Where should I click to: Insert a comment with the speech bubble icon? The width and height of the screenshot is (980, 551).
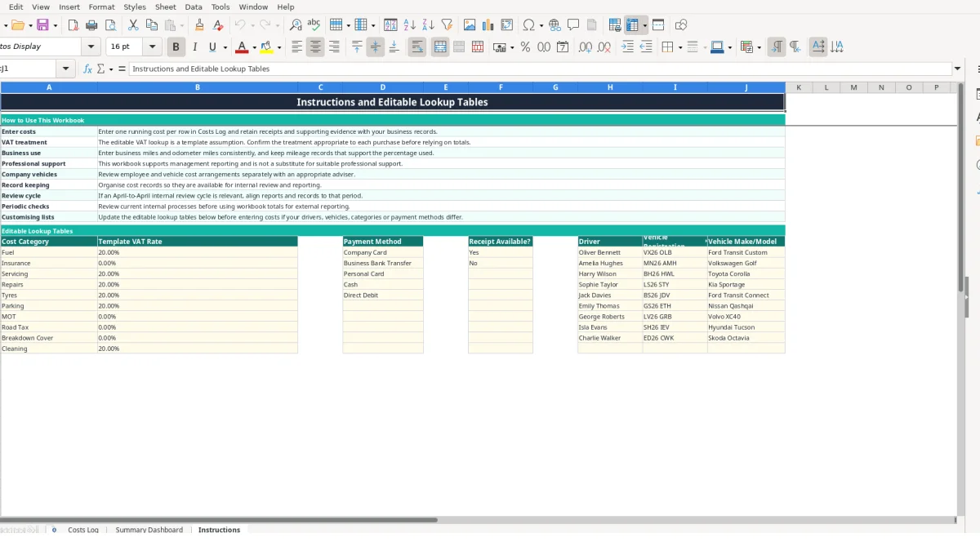click(574, 25)
